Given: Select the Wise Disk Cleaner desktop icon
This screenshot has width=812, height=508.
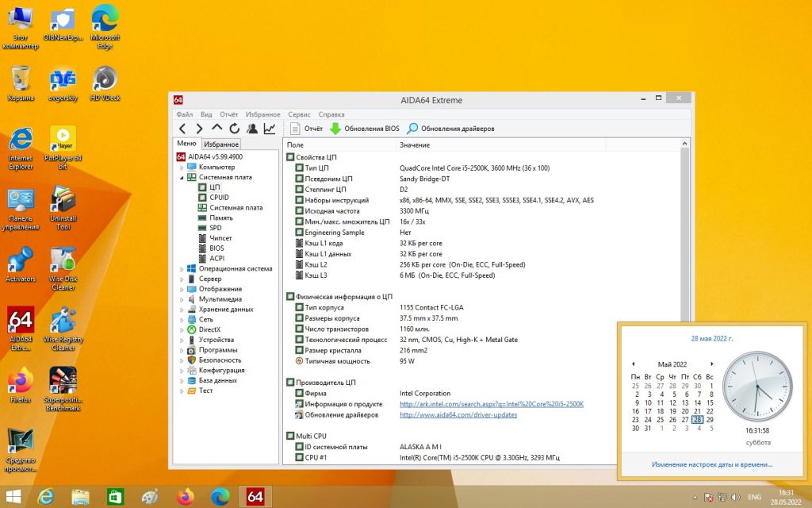Looking at the screenshot, I should (x=63, y=268).
